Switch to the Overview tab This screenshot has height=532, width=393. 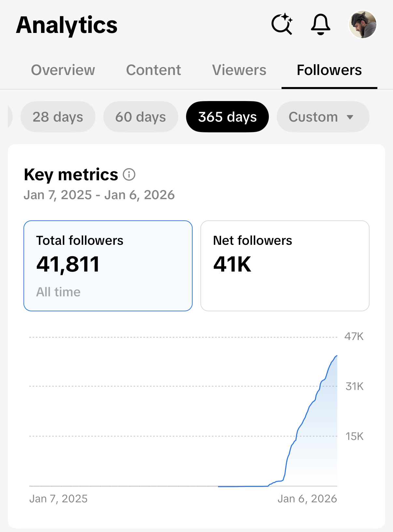[x=63, y=70]
